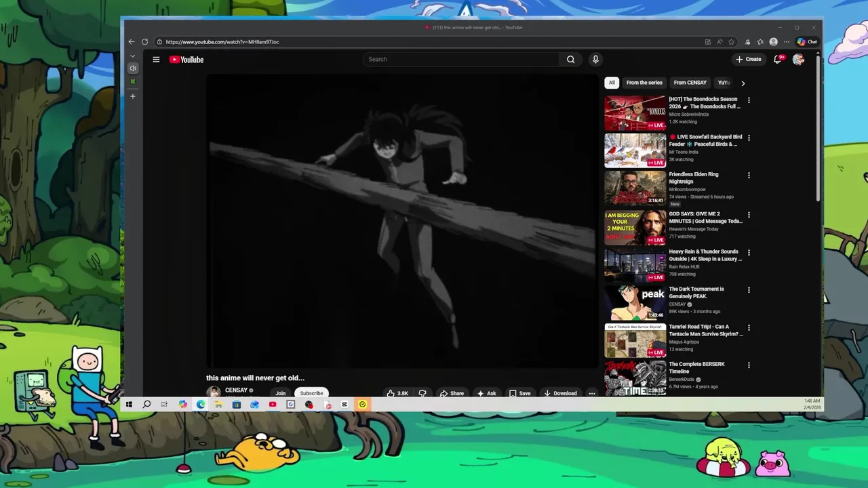Open Friendless Elden Ring Nightreign thumbnail

(x=635, y=188)
